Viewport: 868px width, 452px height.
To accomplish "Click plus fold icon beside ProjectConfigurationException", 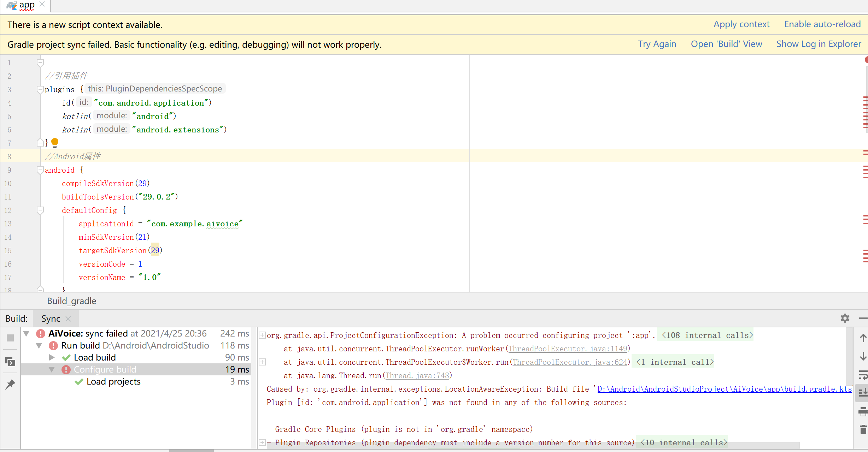I will [262, 335].
